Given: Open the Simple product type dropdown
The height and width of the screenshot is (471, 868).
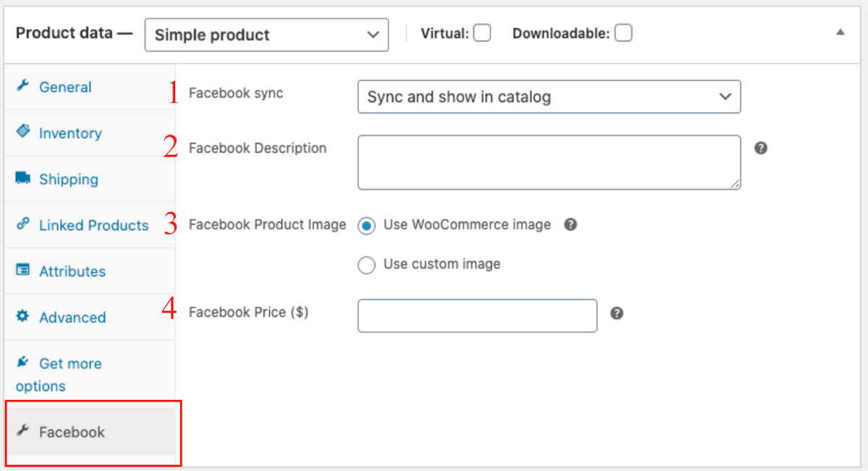Looking at the screenshot, I should 266,35.
